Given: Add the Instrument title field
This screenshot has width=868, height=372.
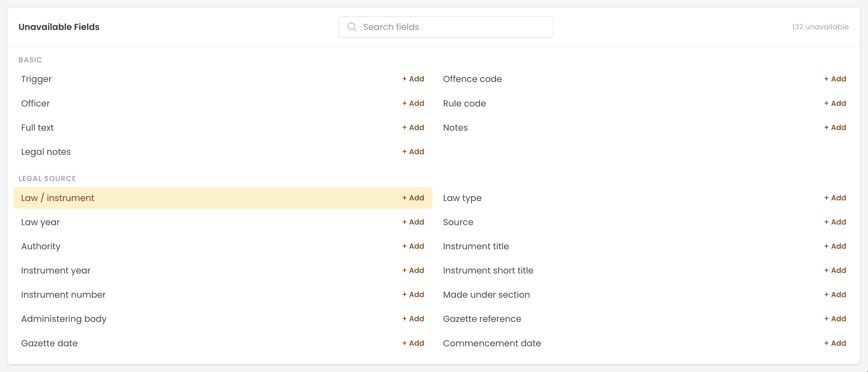Looking at the screenshot, I should point(835,246).
